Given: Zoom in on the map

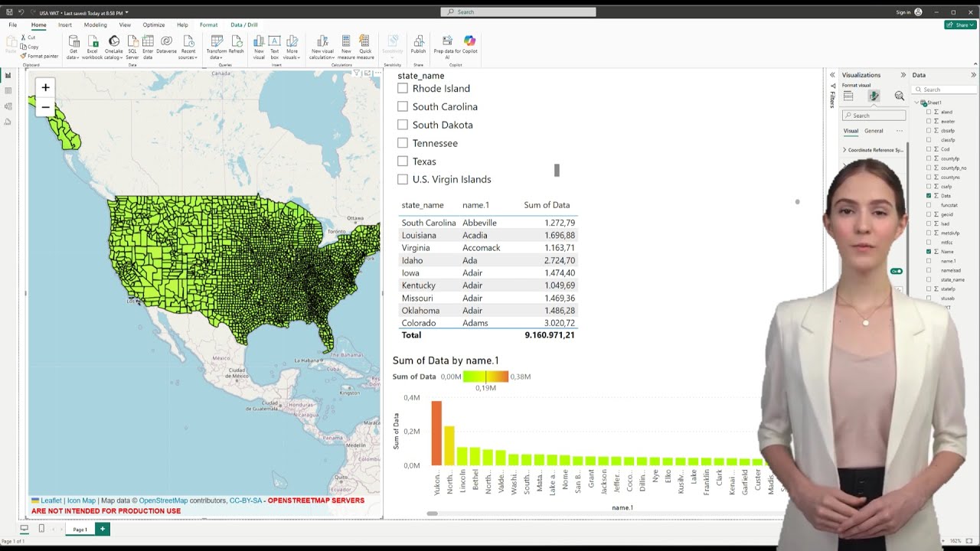Looking at the screenshot, I should pos(45,87).
